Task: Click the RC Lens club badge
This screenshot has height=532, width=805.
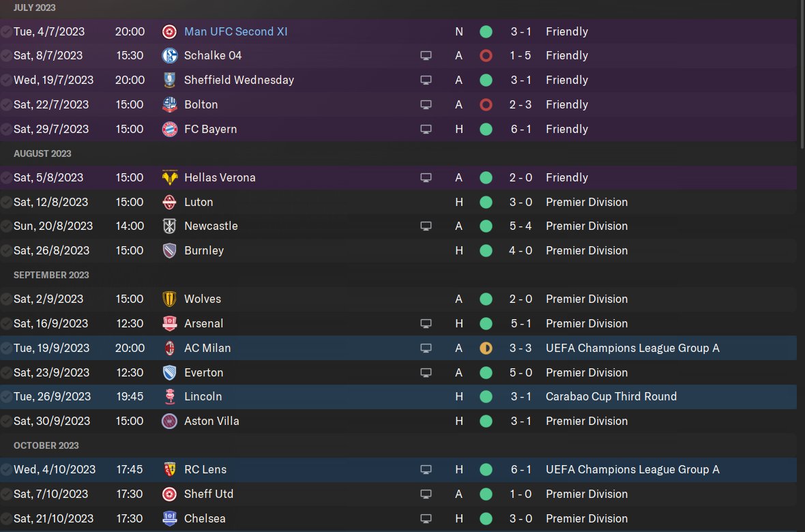Action: coord(169,469)
